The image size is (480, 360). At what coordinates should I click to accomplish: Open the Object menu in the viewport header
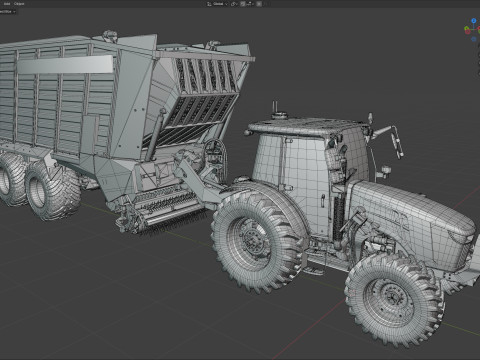[19, 4]
